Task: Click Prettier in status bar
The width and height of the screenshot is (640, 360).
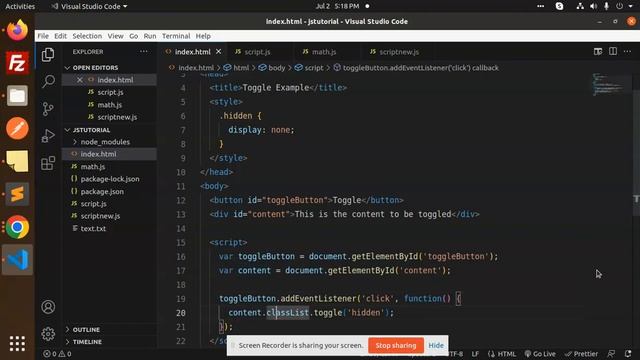Action: [581, 354]
